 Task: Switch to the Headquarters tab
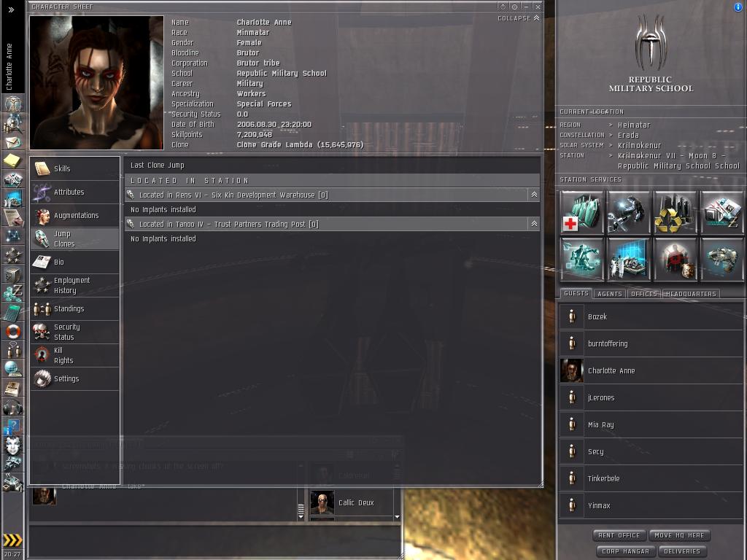tap(691, 294)
